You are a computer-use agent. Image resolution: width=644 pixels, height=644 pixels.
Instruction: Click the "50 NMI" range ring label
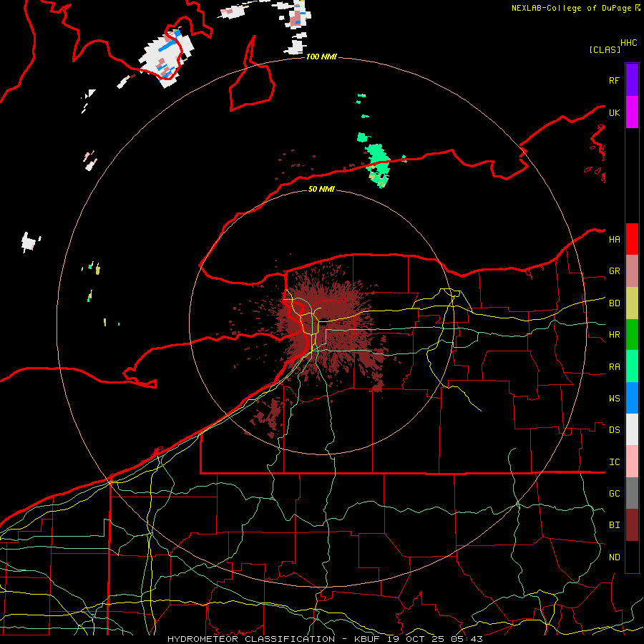[321, 189]
